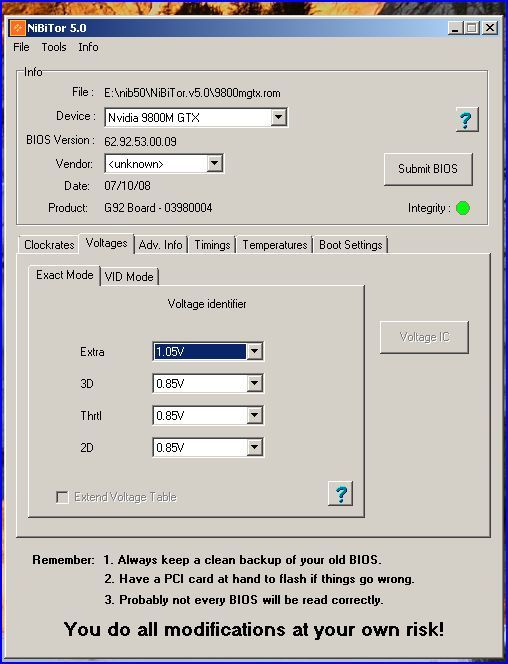The image size is (508, 664).
Task: Open the File menu
Action: click(21, 47)
